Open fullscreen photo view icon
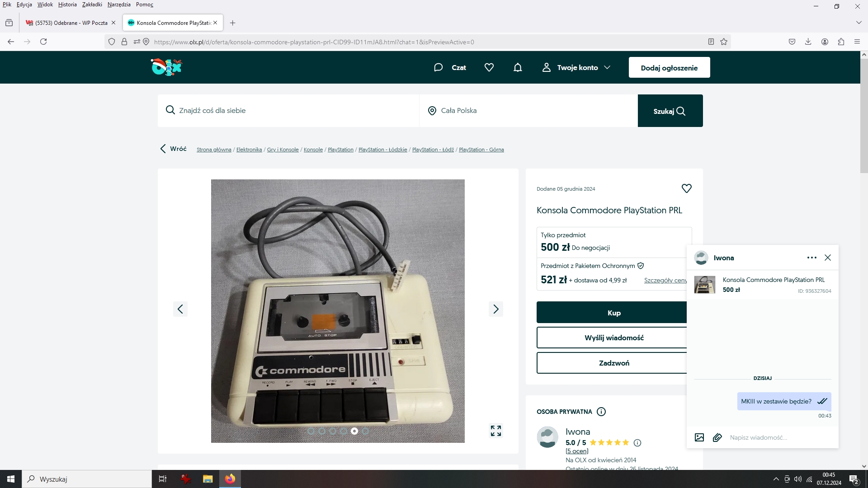The width and height of the screenshot is (868, 488). click(496, 431)
